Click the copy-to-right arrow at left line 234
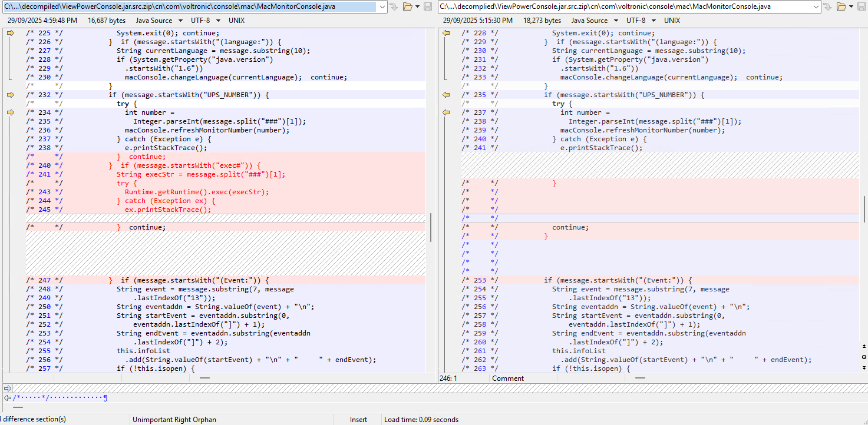The height and width of the screenshot is (425, 868). pyautogui.click(x=10, y=112)
